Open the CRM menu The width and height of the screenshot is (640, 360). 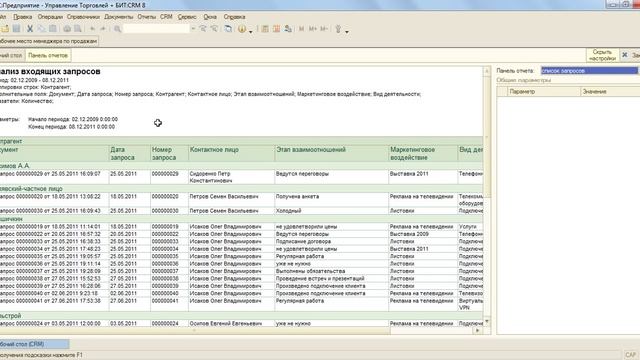click(x=166, y=17)
